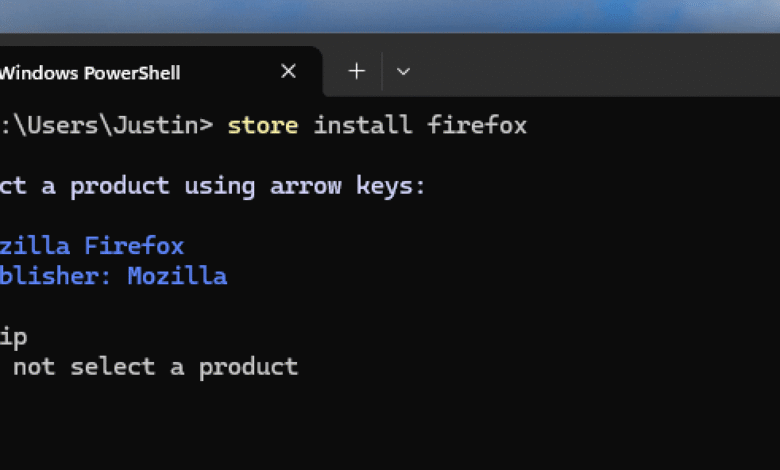The image size is (780, 470).
Task: Click the 'Publisher: Mozilla' line
Action: [112, 276]
